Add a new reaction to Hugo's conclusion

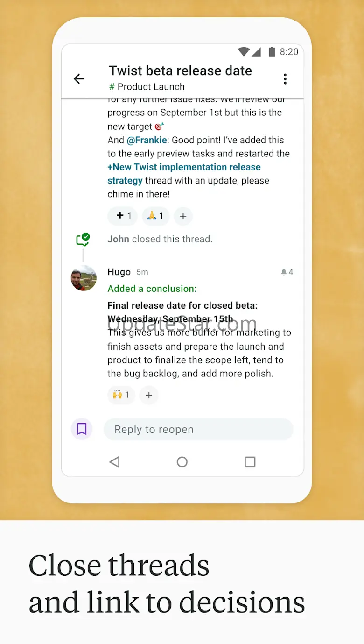149,395
